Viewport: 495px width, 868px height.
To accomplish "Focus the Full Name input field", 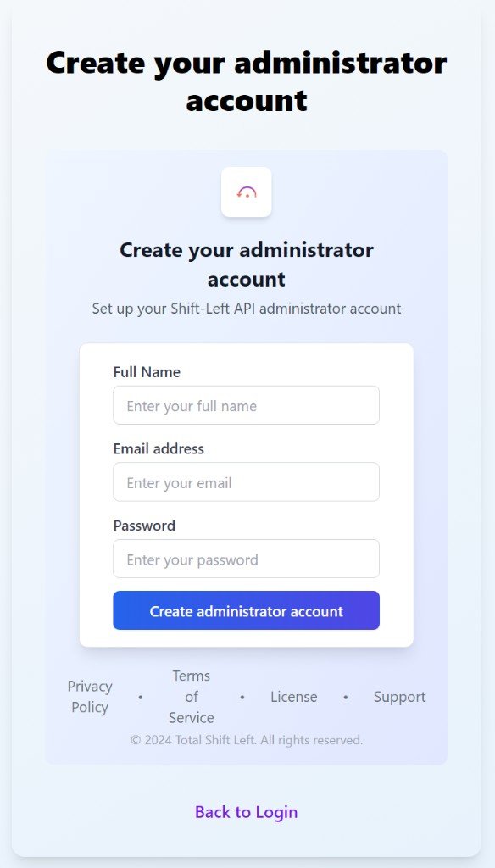I will pos(246,405).
